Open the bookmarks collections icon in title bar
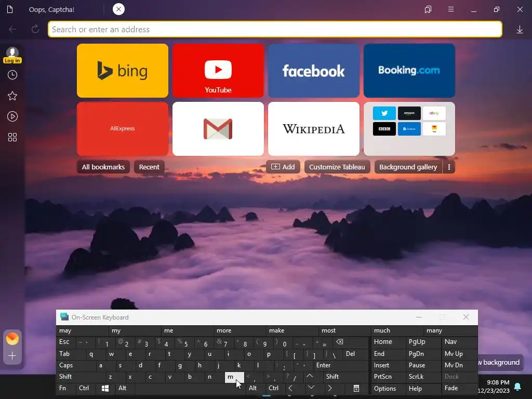 coord(428,9)
